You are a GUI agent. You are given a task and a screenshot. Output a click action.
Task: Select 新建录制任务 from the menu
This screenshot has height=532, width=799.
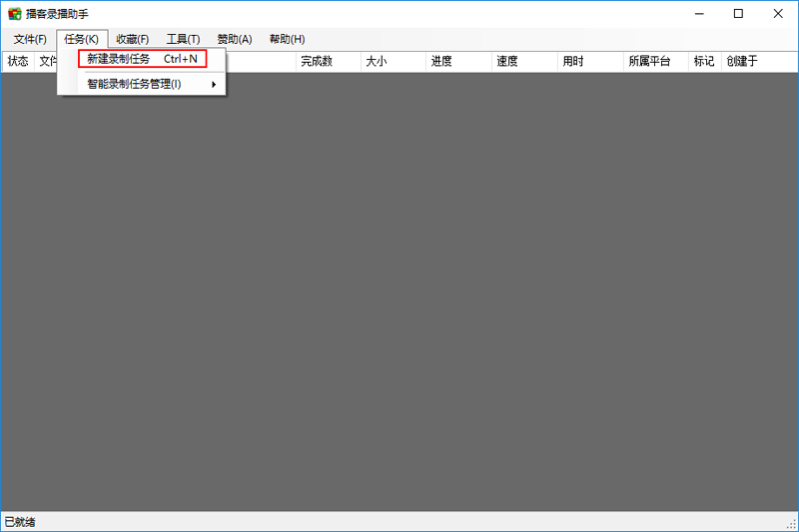point(142,59)
